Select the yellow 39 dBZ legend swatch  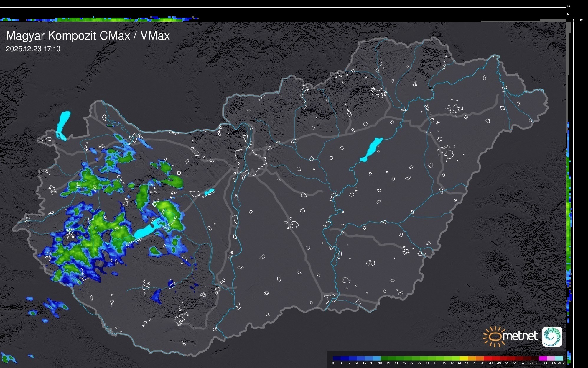coord(463,358)
